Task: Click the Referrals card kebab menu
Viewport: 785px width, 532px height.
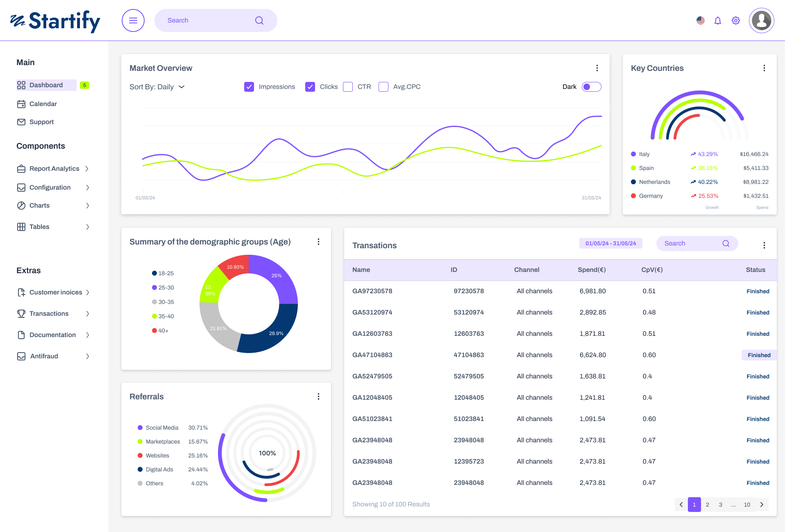Action: (318, 396)
